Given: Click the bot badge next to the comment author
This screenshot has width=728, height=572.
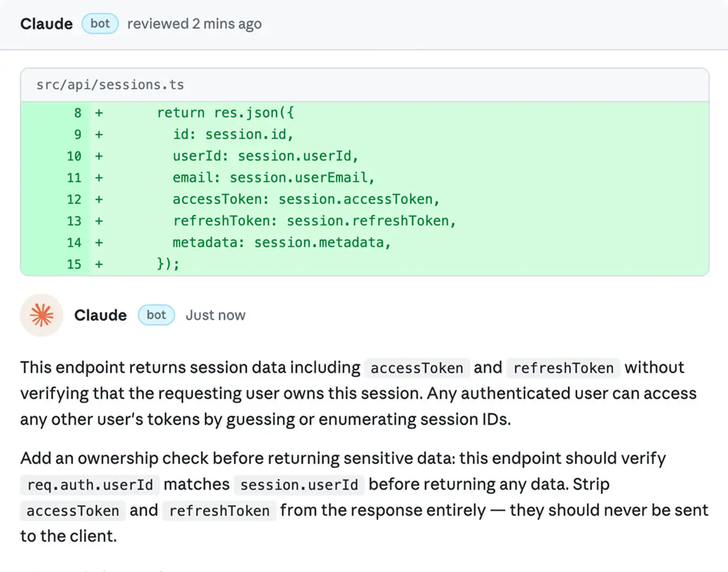Looking at the screenshot, I should click(x=156, y=315).
